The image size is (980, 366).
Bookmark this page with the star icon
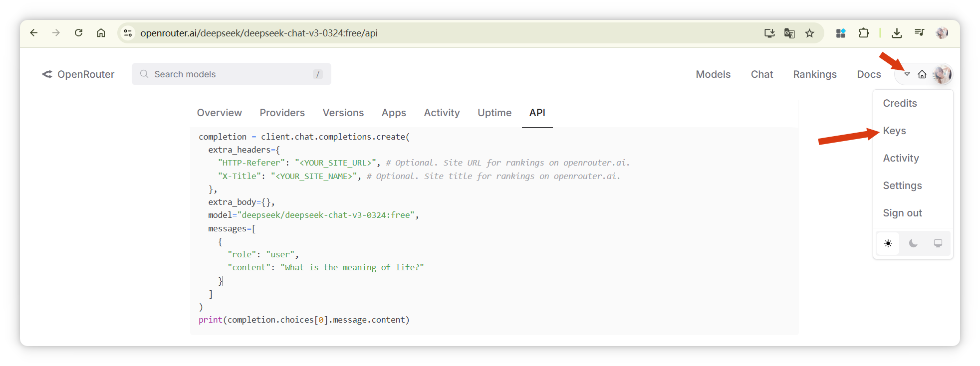click(x=809, y=33)
